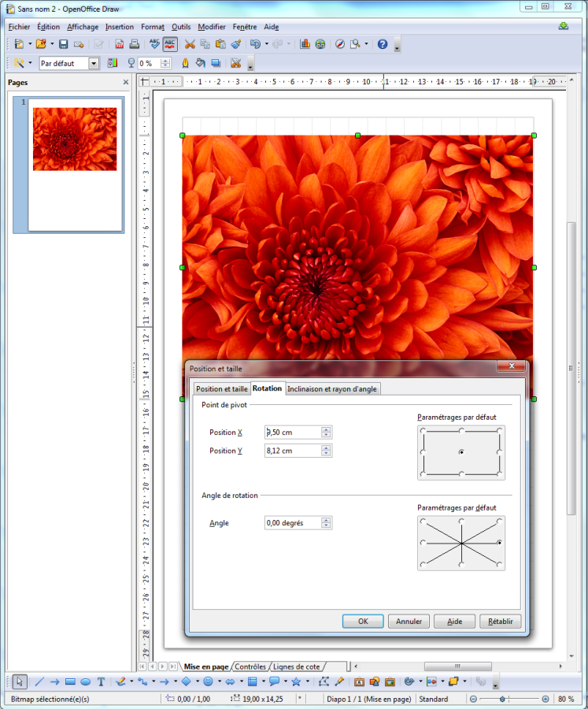
Task: Click the Cut scissors icon
Action: (190, 44)
